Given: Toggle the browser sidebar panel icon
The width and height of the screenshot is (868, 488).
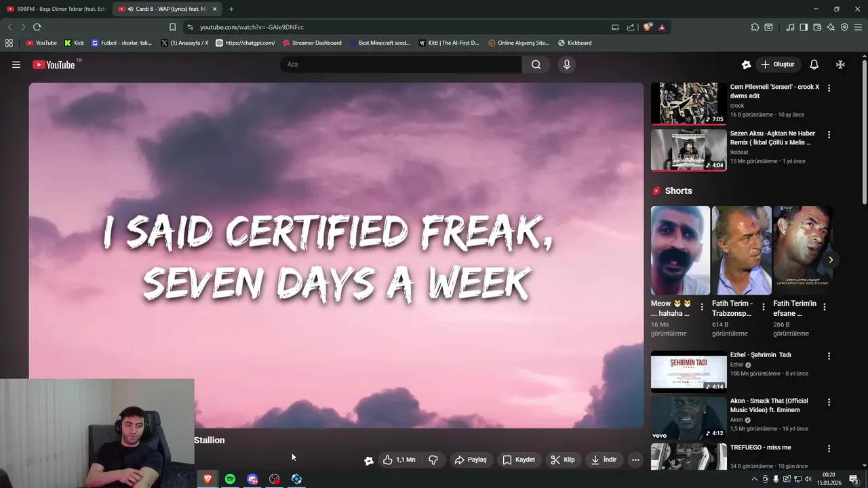Looking at the screenshot, I should [804, 27].
